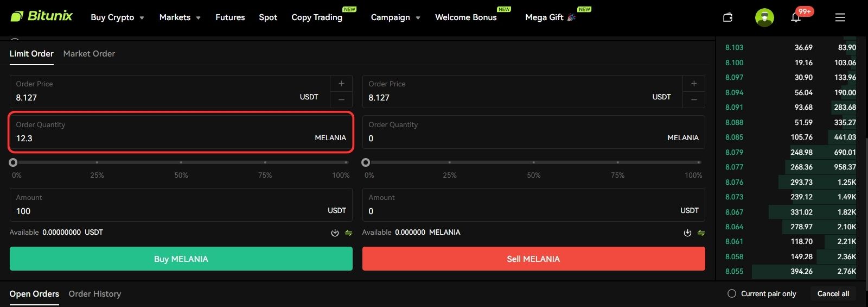Set the sell slider to 75%

(x=617, y=162)
